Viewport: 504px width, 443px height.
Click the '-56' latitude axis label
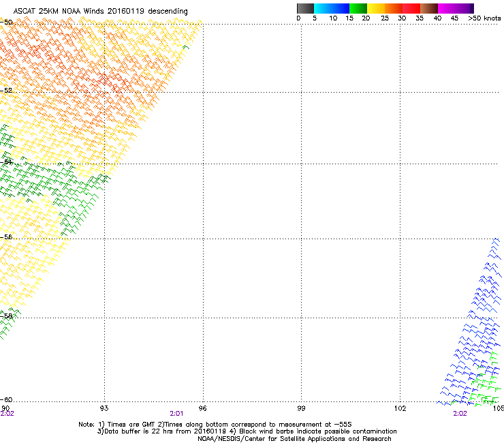click(6, 237)
